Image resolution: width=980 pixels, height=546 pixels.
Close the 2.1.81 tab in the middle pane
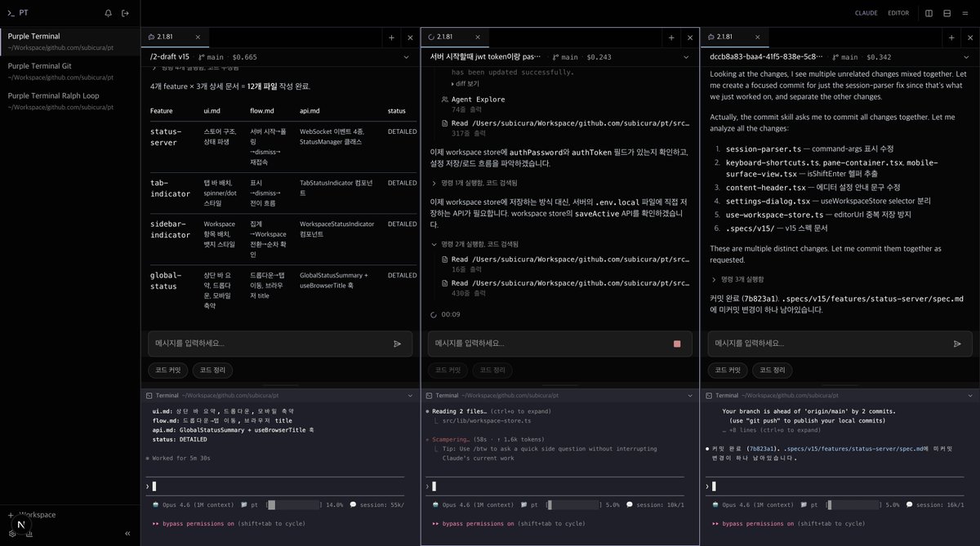coord(478,38)
